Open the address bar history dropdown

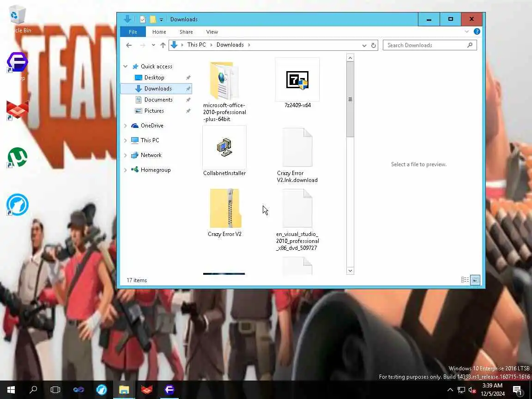pyautogui.click(x=364, y=45)
